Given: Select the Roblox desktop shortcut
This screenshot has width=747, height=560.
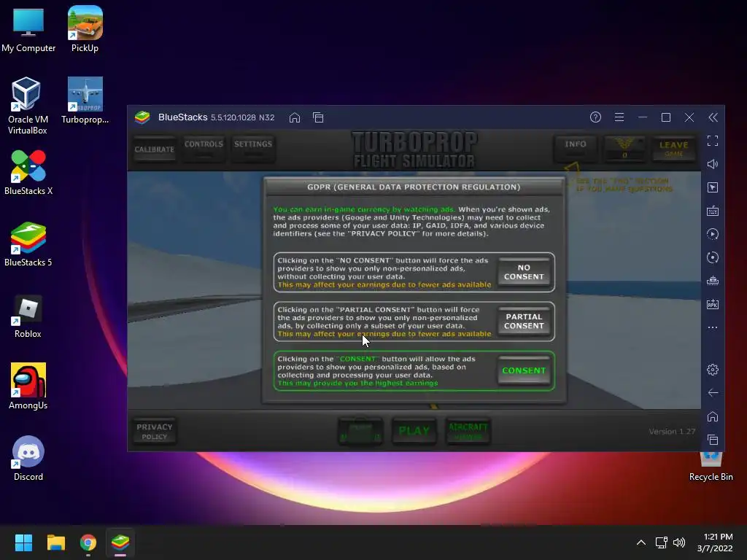Looking at the screenshot, I should [x=28, y=316].
